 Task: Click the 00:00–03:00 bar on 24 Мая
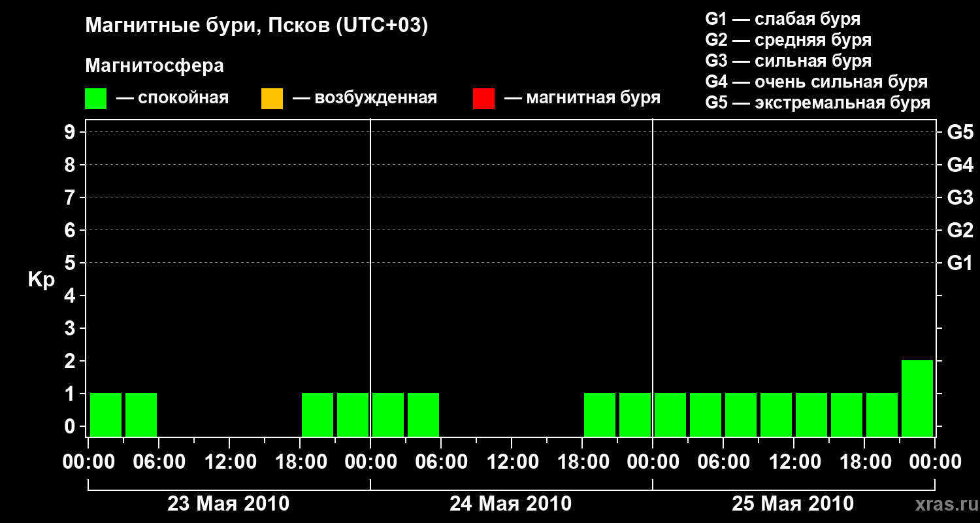pyautogui.click(x=388, y=414)
